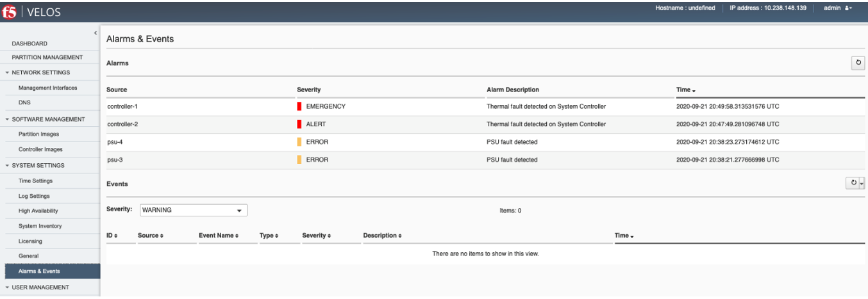Click psu-4 orange ERROR indicator
The image size is (868, 299).
[299, 142]
